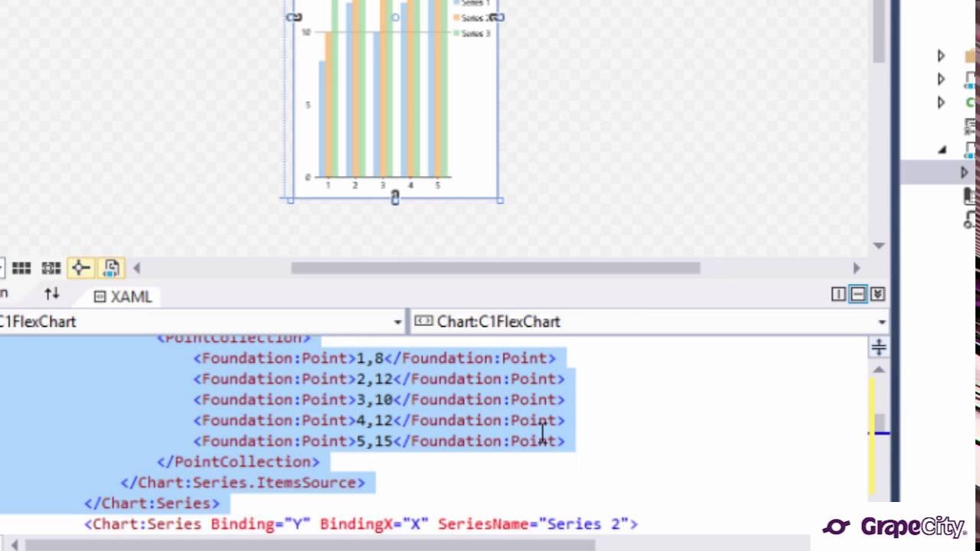
Task: Click the designer vertical scrollbar thumb
Action: coord(878,32)
